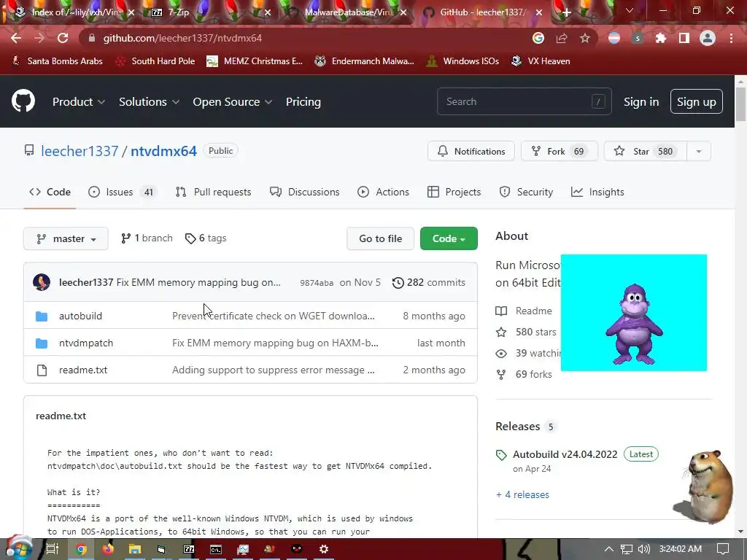Open the master branch dropdown
The height and width of the screenshot is (560, 747).
[66, 238]
